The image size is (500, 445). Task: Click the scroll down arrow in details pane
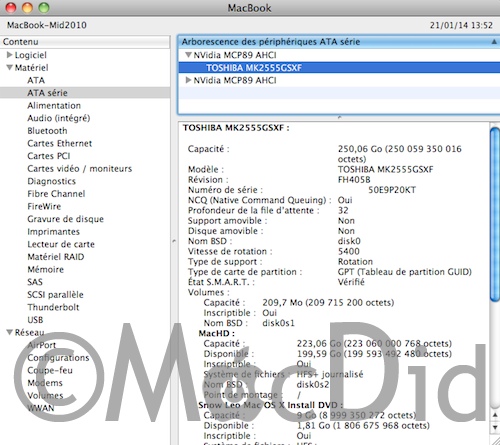coord(495,428)
